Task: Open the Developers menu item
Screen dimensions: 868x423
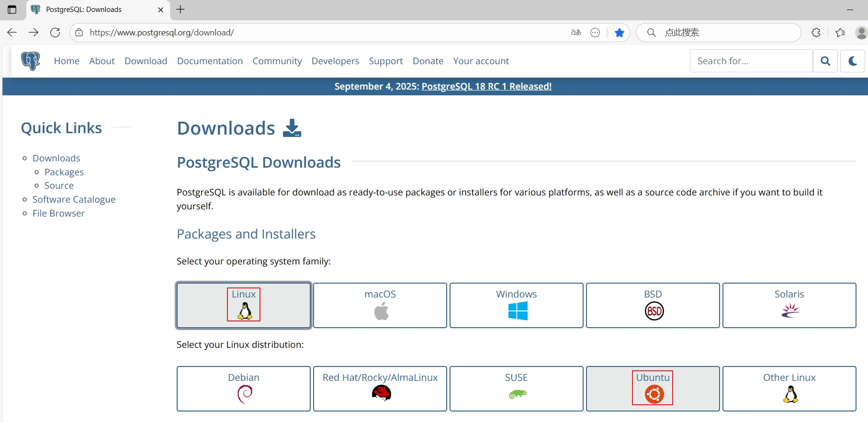Action: (x=335, y=61)
